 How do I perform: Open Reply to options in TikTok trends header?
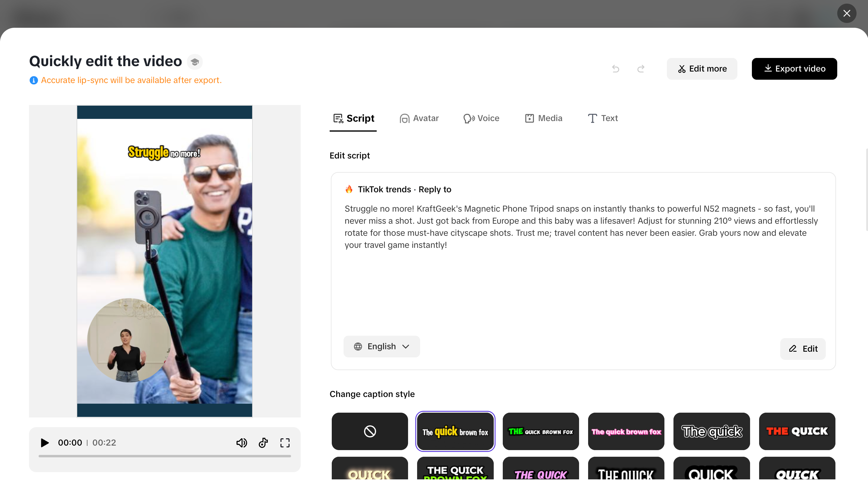[435, 189]
